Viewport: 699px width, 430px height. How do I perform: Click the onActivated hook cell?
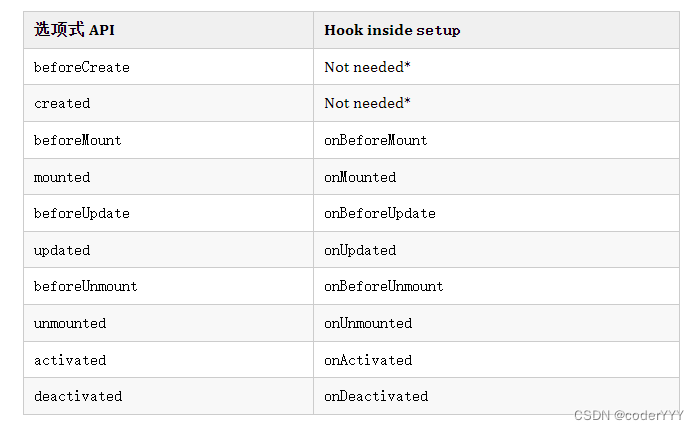coord(368,360)
